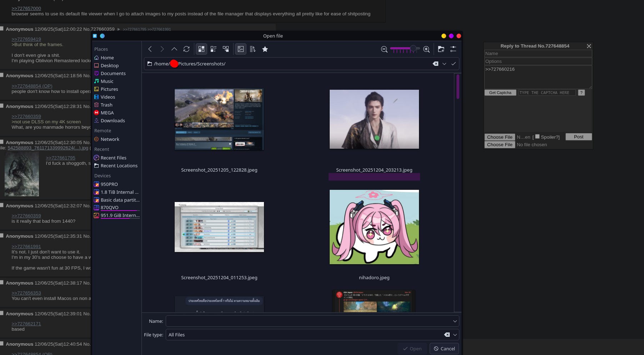Tick checkbox for the 12:28:31 post
This screenshot has width=644, height=355.
pos(2,106)
